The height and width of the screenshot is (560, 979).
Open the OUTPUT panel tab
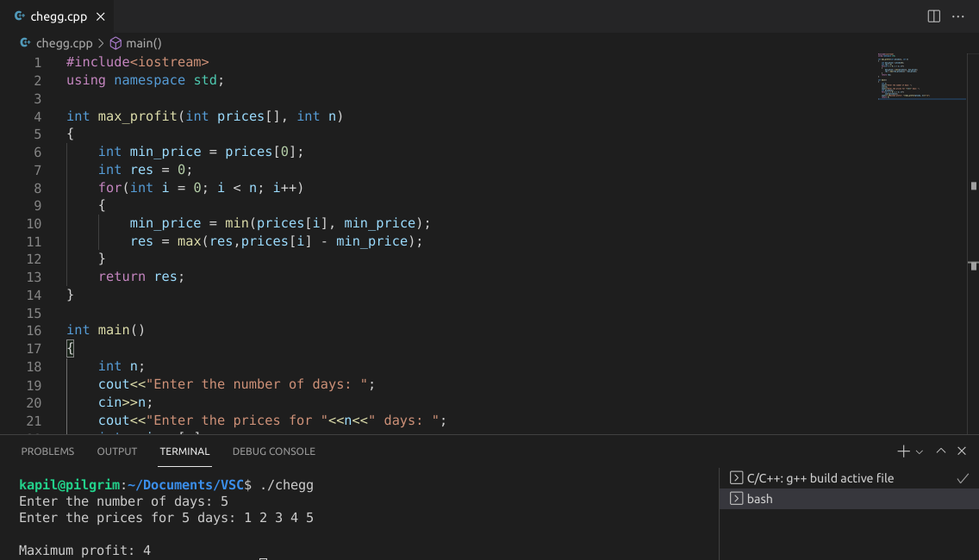[x=116, y=451]
